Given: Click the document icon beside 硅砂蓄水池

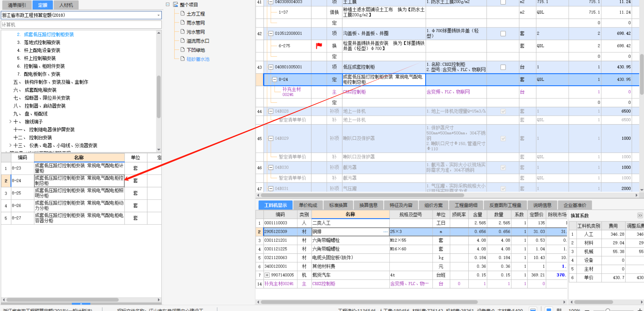Looking at the screenshot, I should coord(183,59).
